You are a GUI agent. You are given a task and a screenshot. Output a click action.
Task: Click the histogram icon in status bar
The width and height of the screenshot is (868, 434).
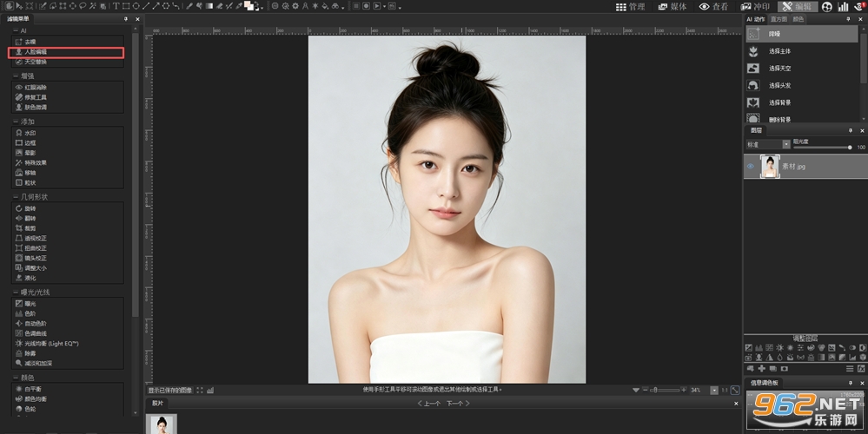tap(210, 391)
